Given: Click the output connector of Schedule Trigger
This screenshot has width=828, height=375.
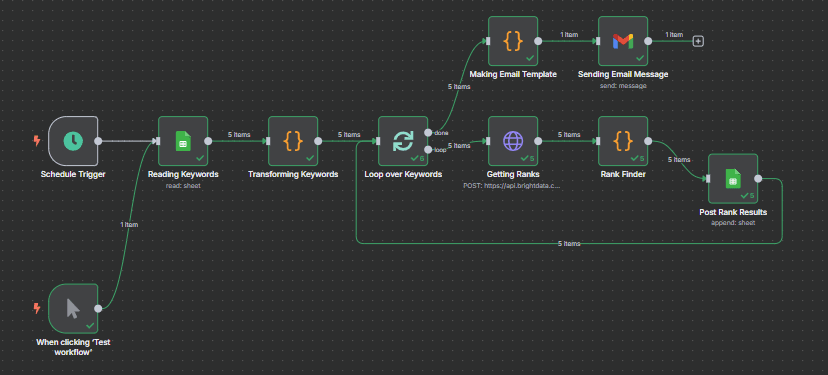Looking at the screenshot, I should pyautogui.click(x=98, y=141).
